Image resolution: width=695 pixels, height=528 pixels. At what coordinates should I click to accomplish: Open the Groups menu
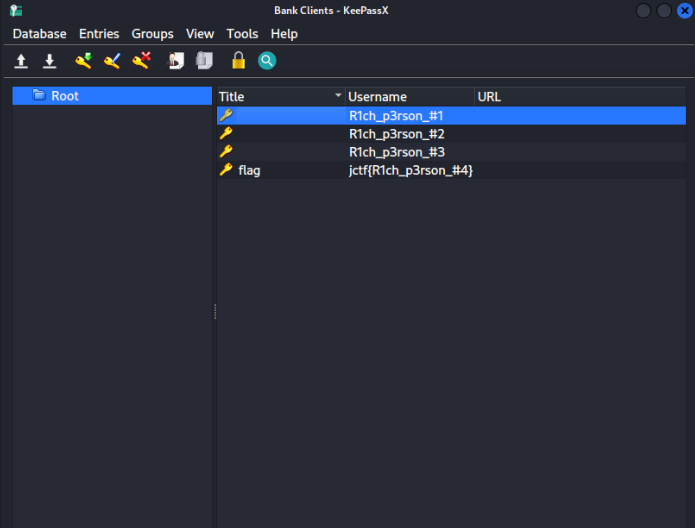click(152, 34)
